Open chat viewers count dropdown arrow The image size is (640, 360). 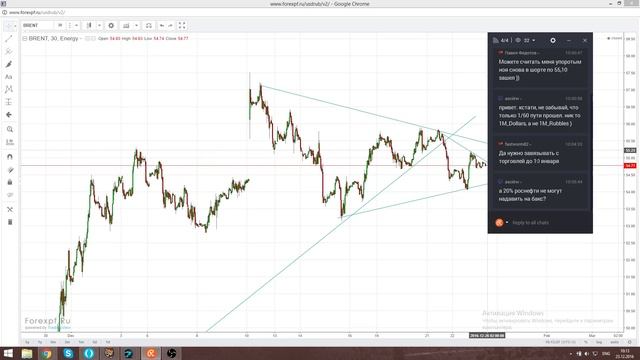point(533,40)
